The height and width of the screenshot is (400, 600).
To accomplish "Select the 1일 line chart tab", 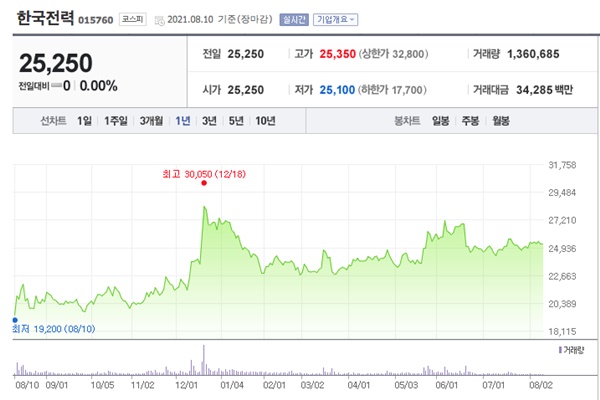I will point(84,121).
